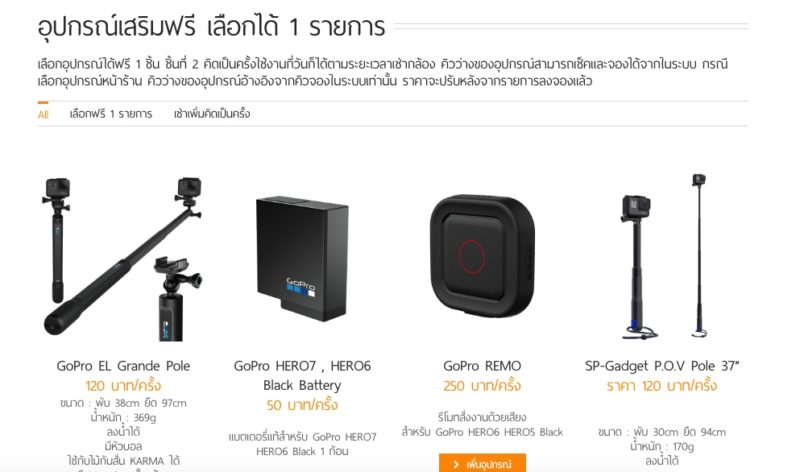800x472 pixels.
Task: Click the อุปกรณ์เสริมฟรี section heading
Action: point(211,27)
